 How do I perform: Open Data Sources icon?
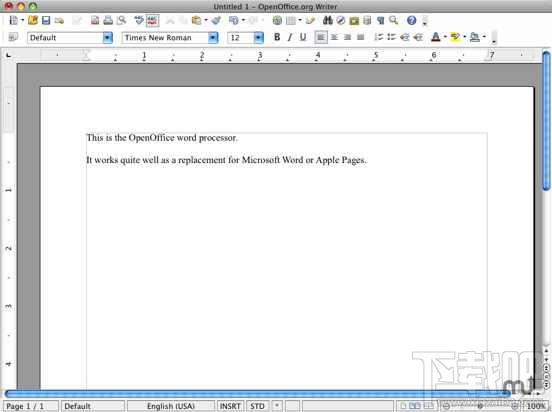pos(367,20)
